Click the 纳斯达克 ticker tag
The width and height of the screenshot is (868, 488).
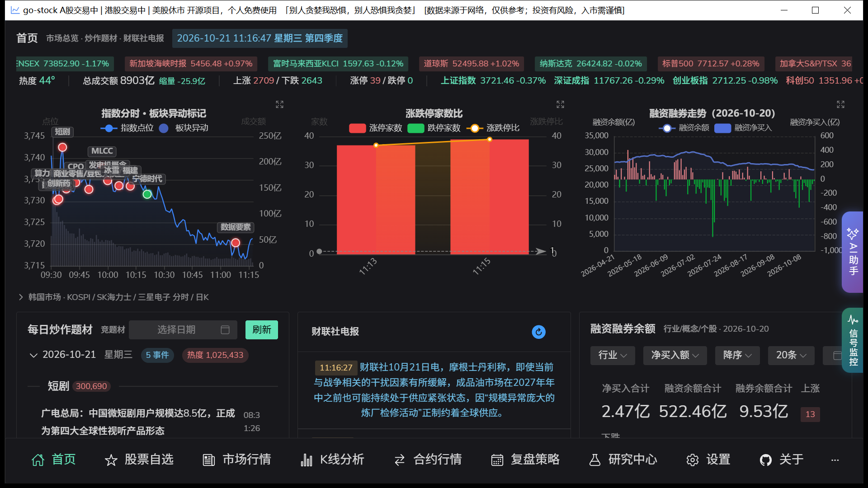[x=590, y=64]
